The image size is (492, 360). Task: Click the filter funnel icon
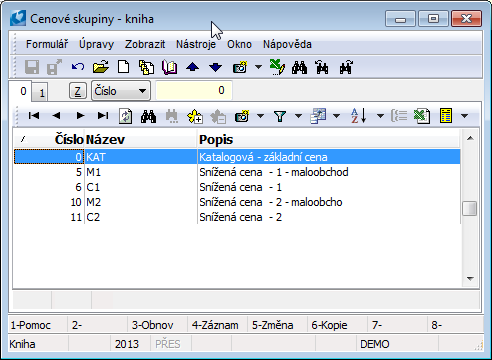pos(280,116)
